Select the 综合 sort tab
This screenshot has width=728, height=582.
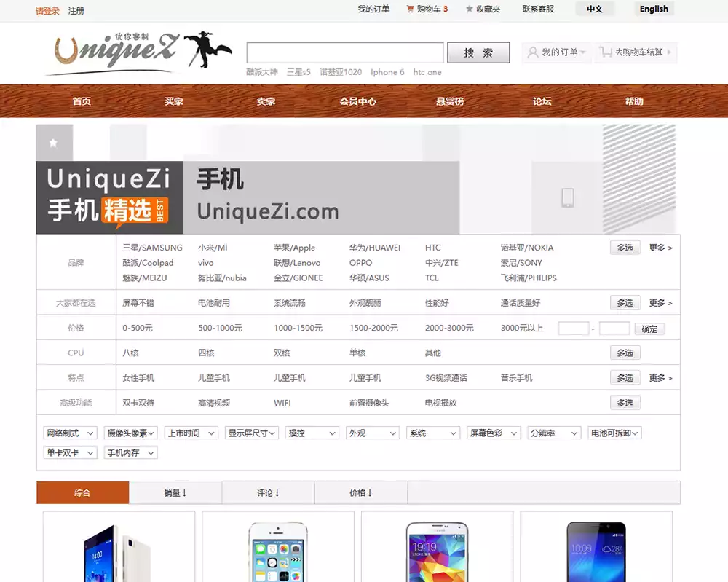click(x=83, y=493)
